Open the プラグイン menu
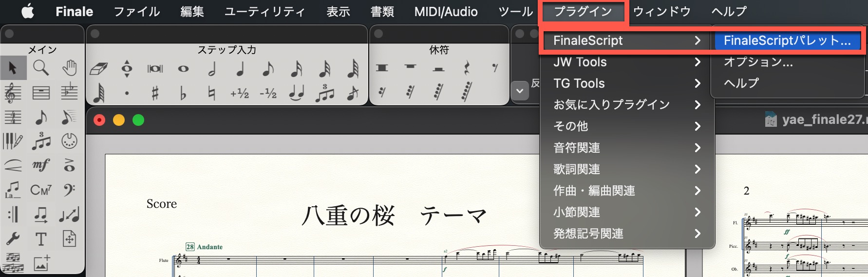 coord(583,12)
